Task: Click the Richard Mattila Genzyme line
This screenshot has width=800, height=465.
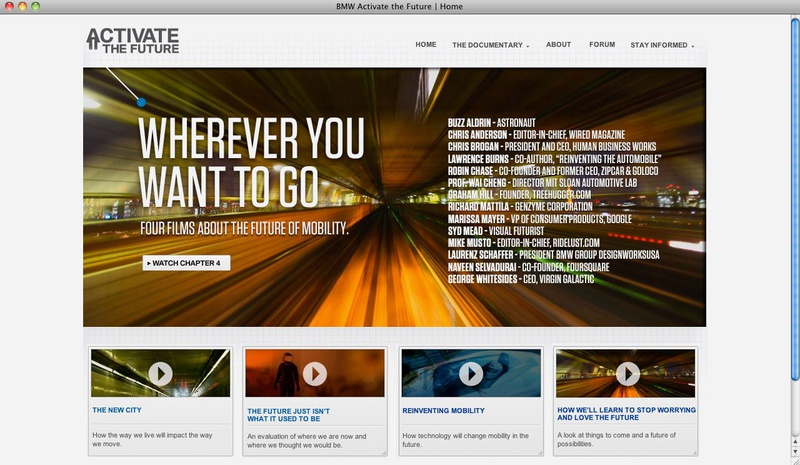Action: (520, 207)
